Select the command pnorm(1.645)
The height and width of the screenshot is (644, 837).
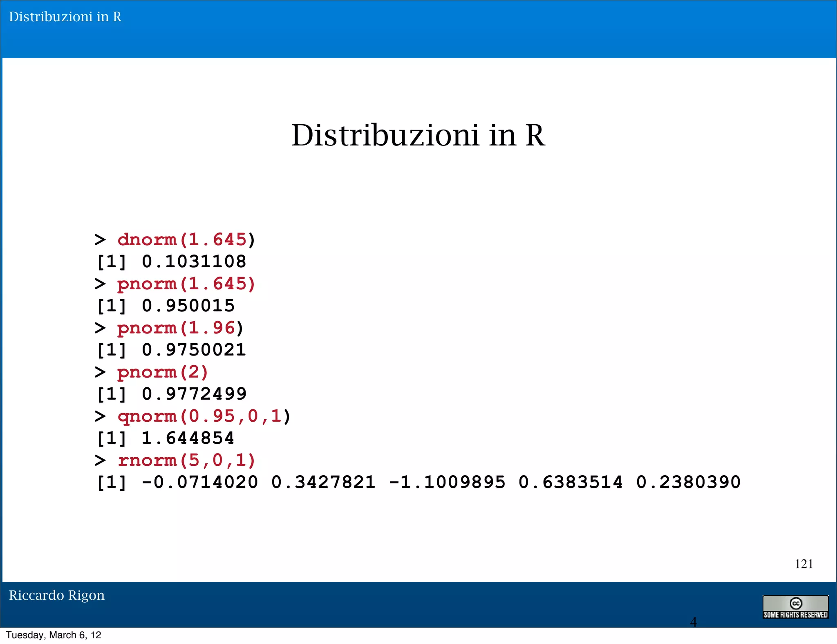[186, 284]
